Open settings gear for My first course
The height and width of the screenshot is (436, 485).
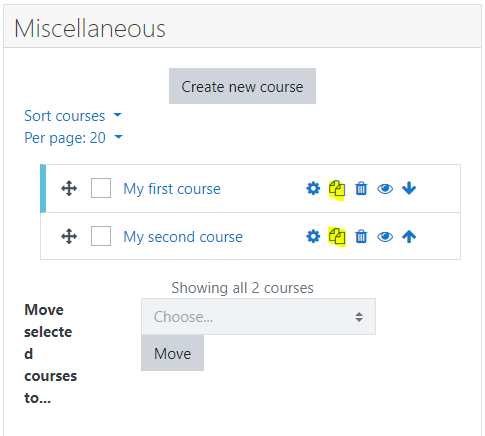313,189
